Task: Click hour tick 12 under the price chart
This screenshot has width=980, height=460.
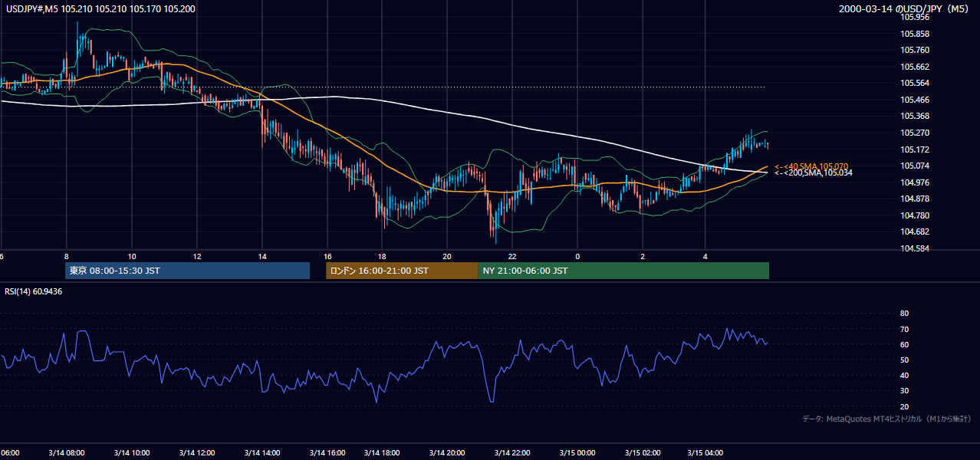Action: (x=197, y=256)
